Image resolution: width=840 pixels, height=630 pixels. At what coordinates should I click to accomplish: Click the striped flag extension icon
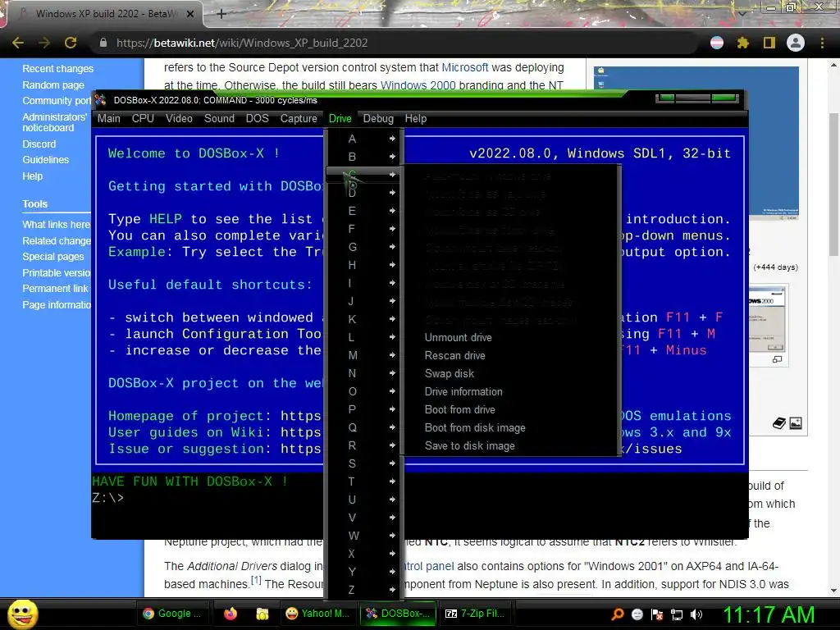pos(717,43)
